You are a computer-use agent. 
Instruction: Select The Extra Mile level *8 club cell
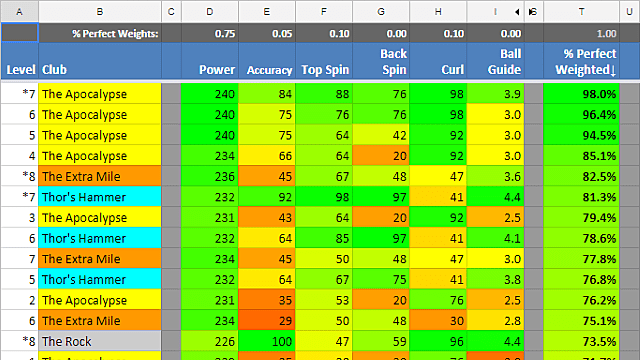(100, 176)
